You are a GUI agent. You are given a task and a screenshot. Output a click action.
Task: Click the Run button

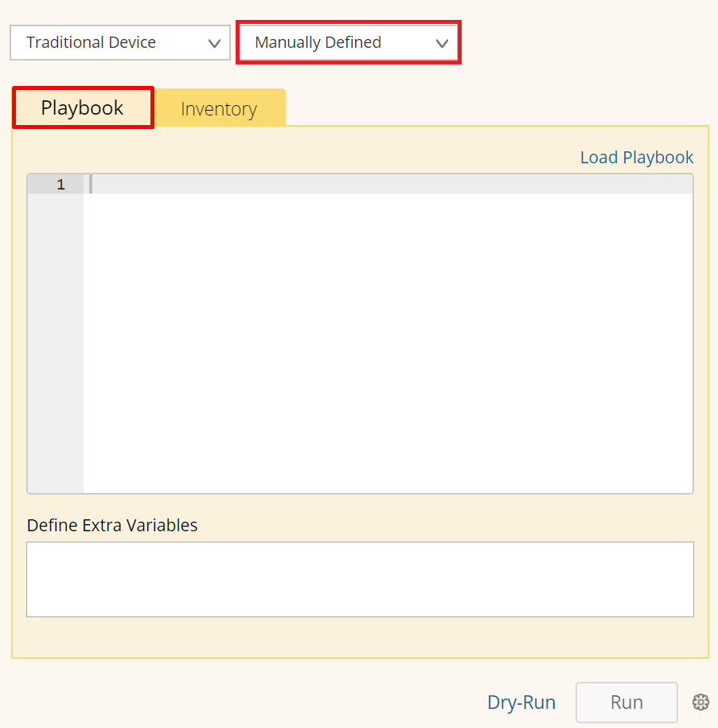pos(626,702)
